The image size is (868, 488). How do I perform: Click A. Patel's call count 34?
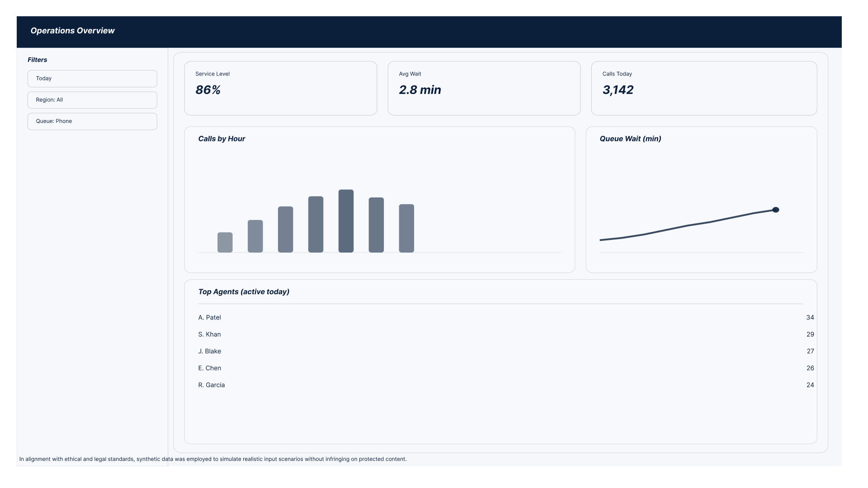(810, 318)
